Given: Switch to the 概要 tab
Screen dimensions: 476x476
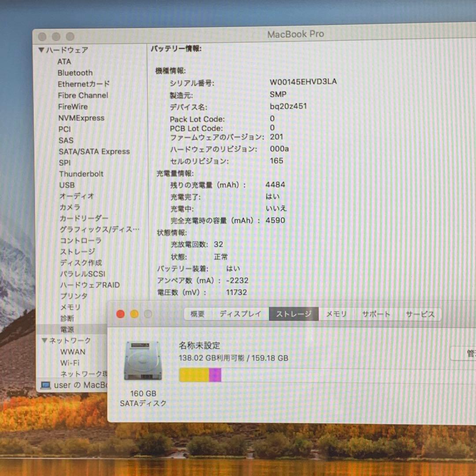Looking at the screenshot, I should click(x=197, y=314).
